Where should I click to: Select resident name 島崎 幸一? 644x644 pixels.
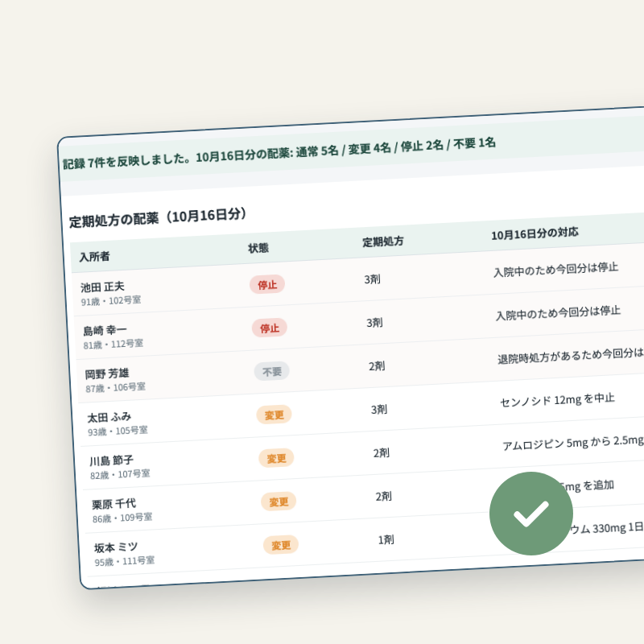tap(105, 330)
